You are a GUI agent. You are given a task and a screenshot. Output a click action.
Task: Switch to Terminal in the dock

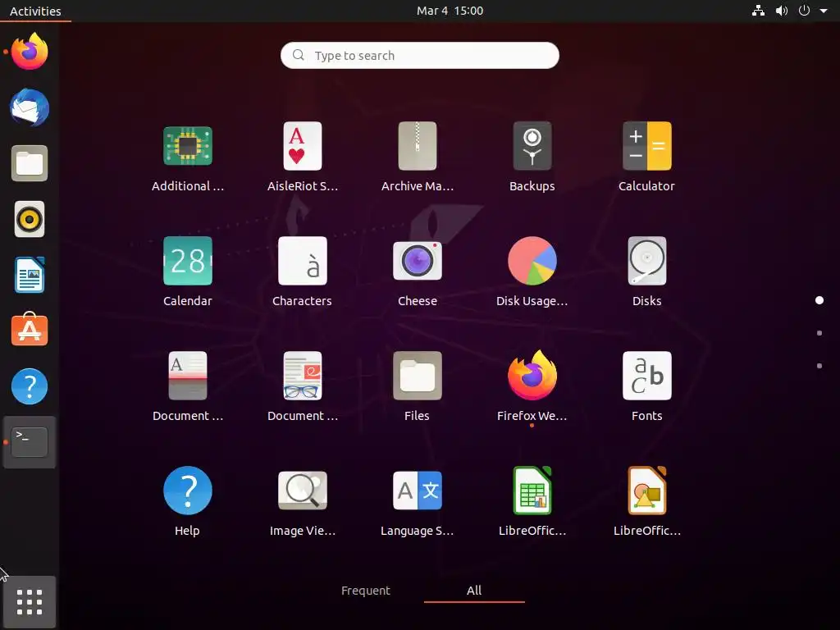[30, 442]
